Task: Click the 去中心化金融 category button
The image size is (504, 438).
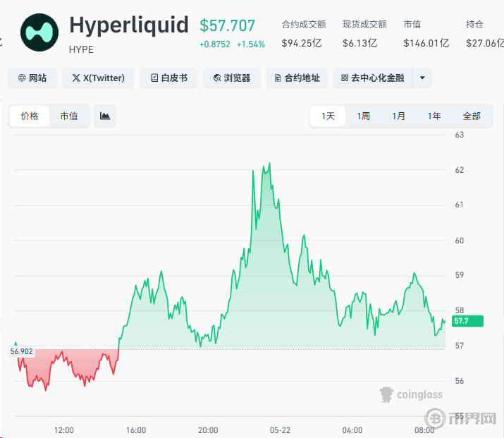Action: 373,78
